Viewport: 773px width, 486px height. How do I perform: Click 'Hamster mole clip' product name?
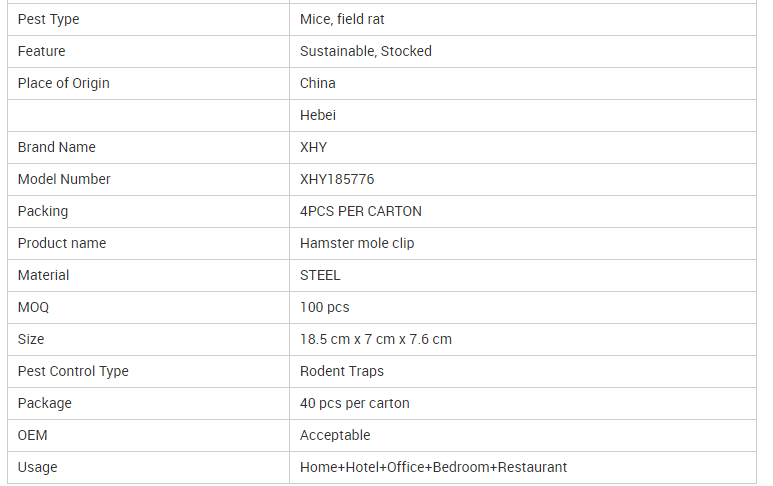click(x=357, y=243)
